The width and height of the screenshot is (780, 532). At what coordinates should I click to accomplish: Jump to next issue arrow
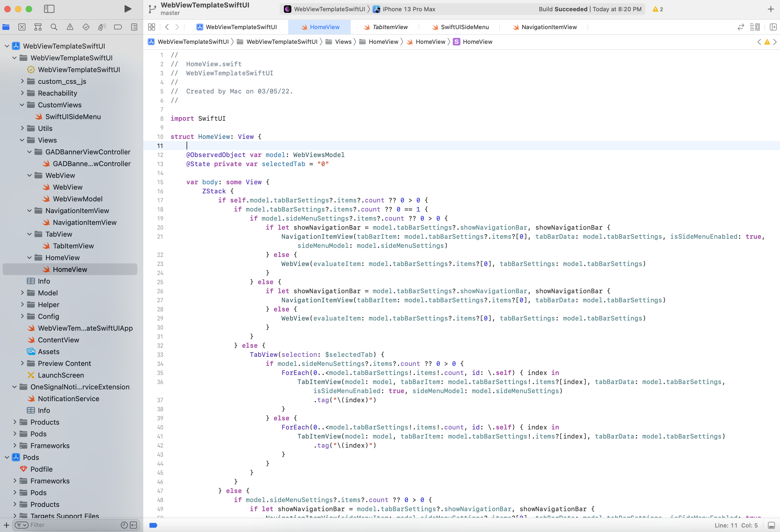coord(775,42)
